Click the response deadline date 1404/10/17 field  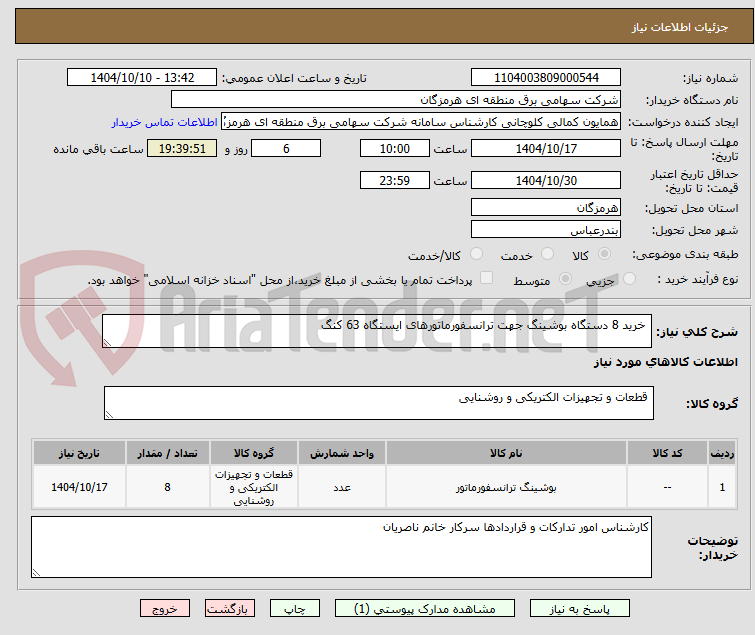pyautogui.click(x=546, y=148)
